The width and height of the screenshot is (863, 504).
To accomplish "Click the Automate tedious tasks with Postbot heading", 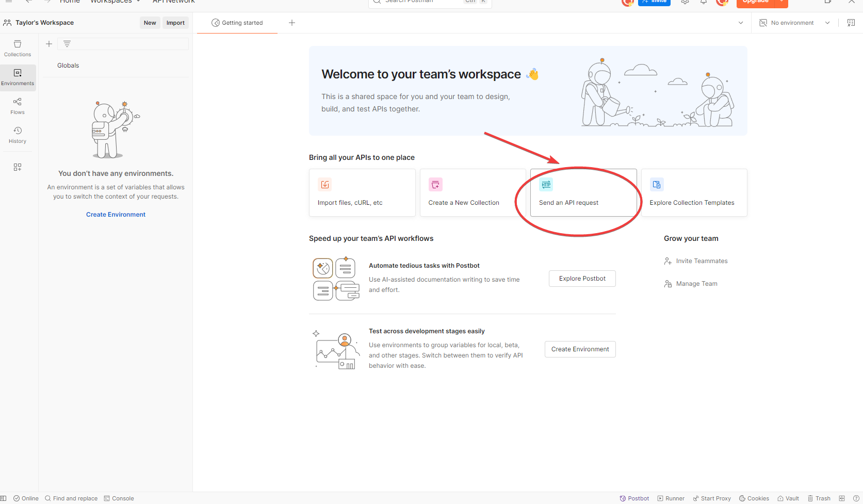I will [x=424, y=266].
